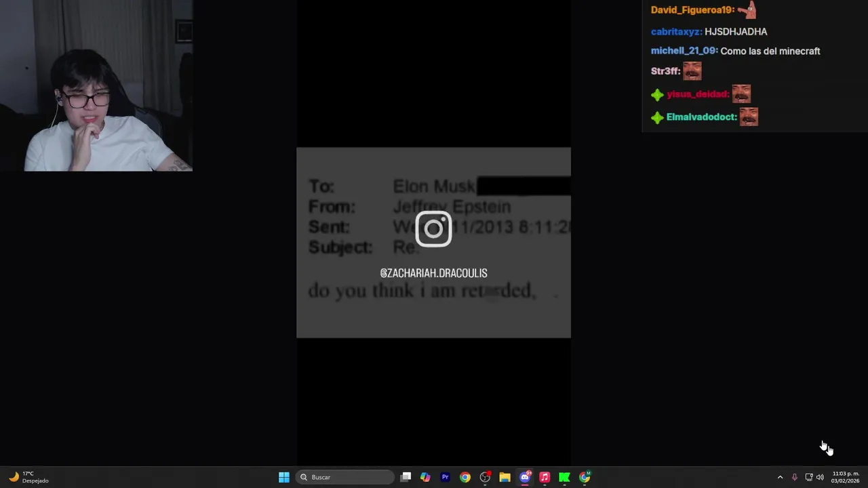Click the emote in Elmalvadodoct's message

click(749, 117)
